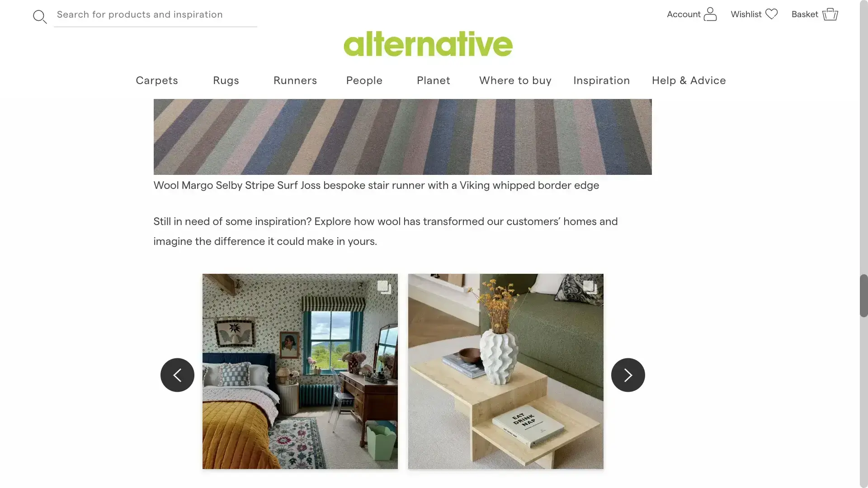Click the Runners navigation link
Screen dimensions: 868x488
(295, 80)
